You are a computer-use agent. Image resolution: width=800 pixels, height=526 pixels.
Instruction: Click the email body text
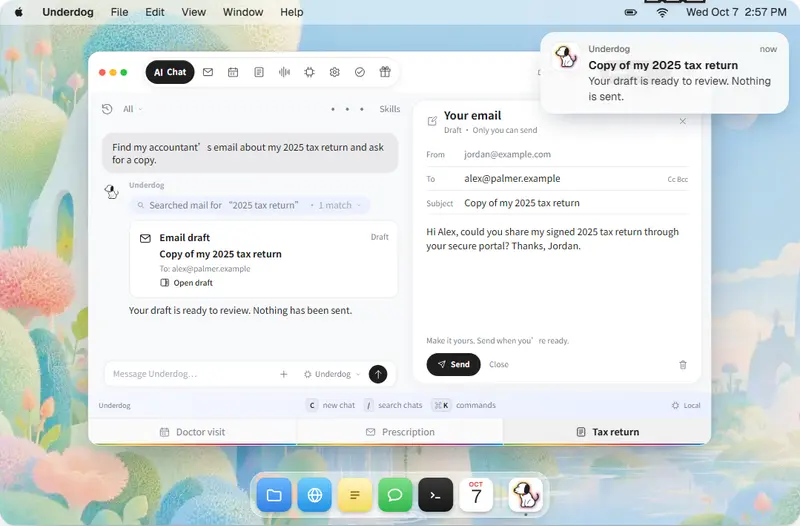pyautogui.click(x=553, y=239)
